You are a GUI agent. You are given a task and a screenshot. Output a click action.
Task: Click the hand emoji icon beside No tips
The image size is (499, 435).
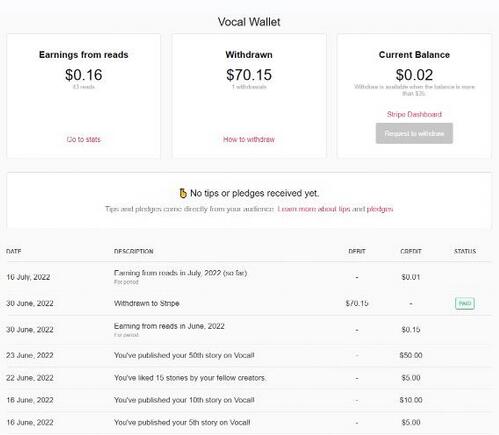183,193
